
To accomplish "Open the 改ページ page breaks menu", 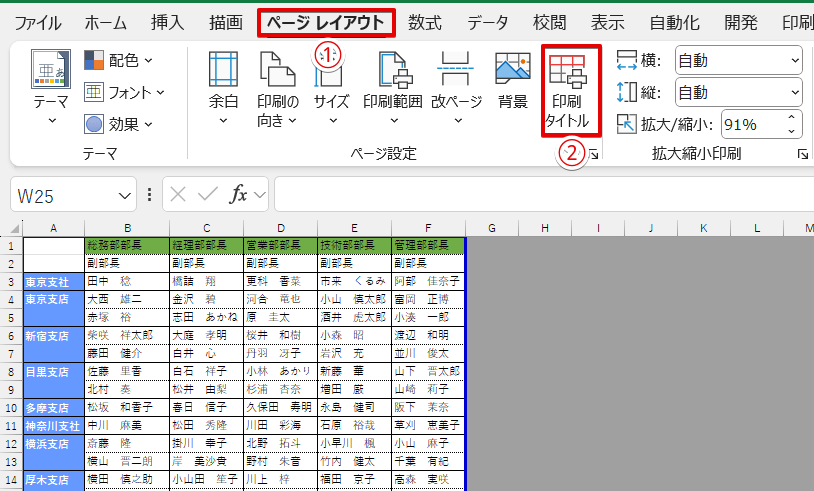I will pos(456,87).
